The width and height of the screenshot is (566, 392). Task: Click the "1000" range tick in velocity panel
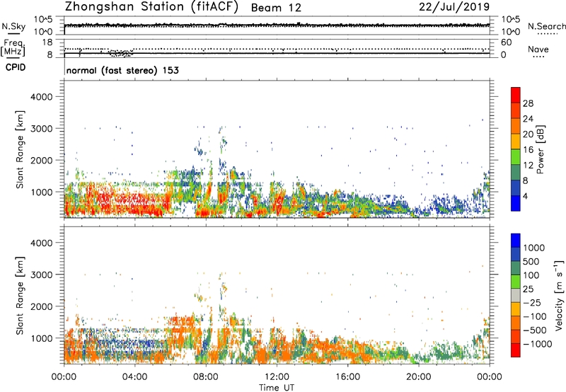point(42,338)
